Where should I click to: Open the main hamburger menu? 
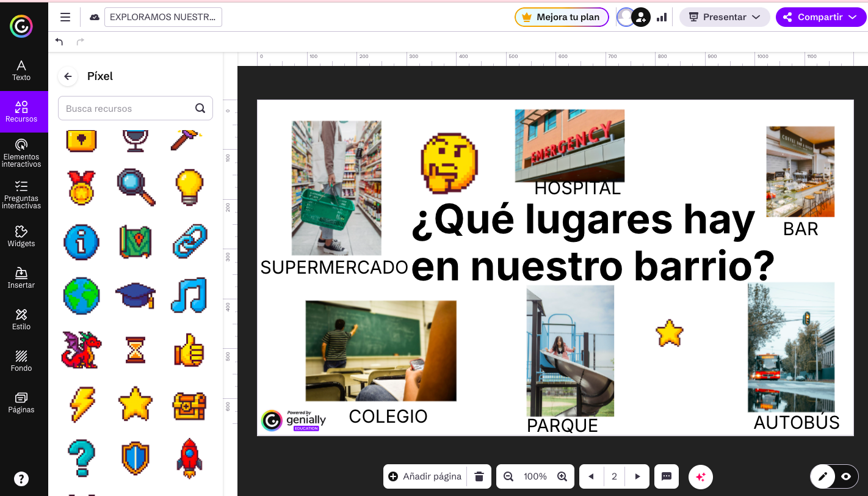coord(65,16)
